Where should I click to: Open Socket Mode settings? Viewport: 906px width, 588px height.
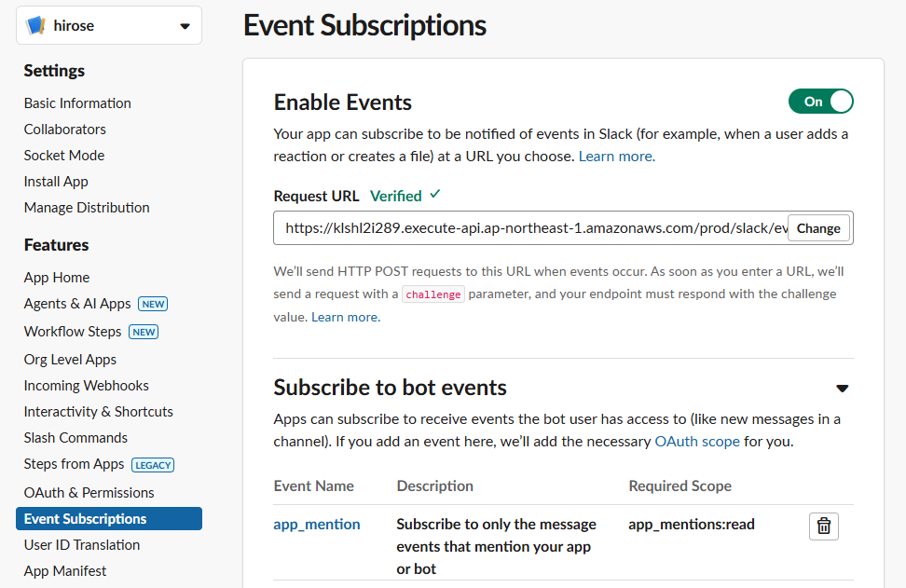tap(64, 156)
